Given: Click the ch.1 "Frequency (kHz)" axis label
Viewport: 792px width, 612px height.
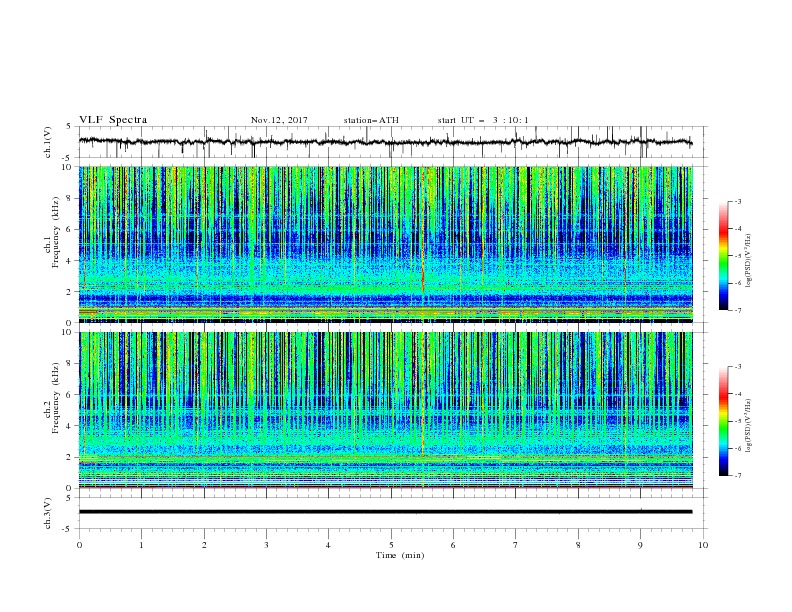Looking at the screenshot, I should [56, 233].
